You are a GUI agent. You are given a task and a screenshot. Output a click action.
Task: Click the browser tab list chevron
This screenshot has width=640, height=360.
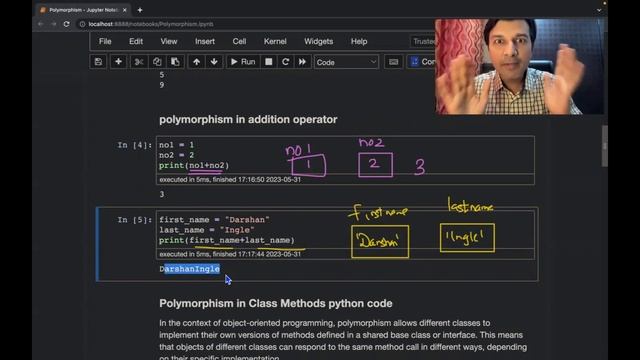pos(599,10)
